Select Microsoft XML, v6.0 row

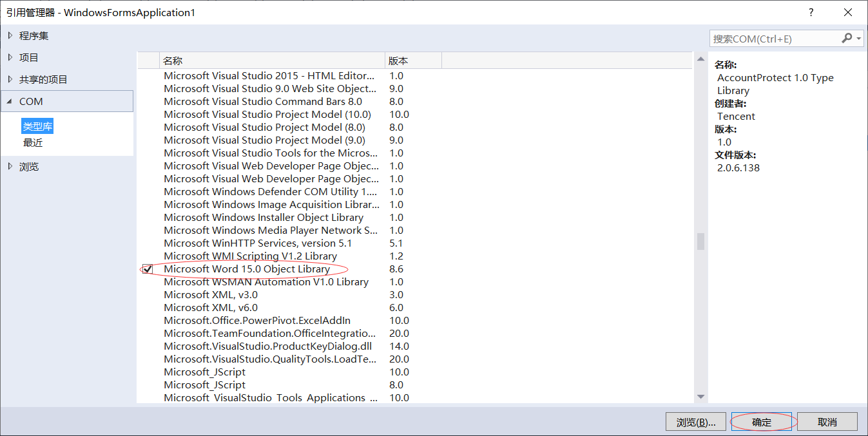[414, 308]
